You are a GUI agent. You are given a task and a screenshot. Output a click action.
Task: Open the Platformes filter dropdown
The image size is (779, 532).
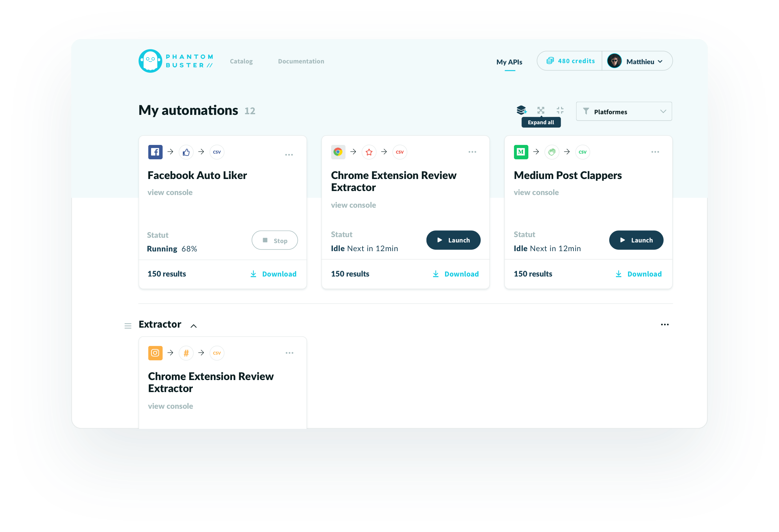pos(624,112)
